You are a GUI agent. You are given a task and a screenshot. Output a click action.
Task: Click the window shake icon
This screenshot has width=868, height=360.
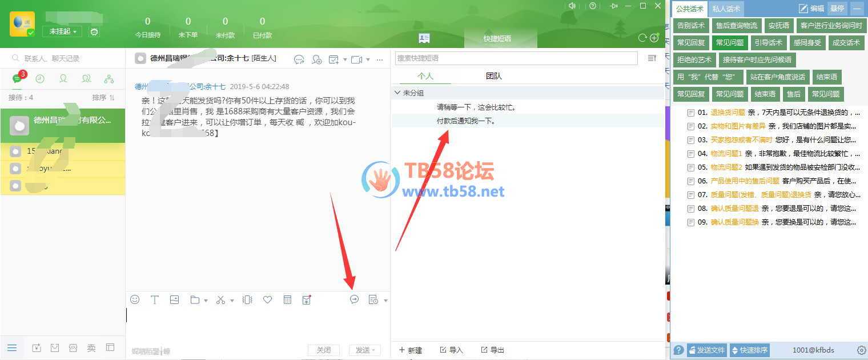point(247,299)
